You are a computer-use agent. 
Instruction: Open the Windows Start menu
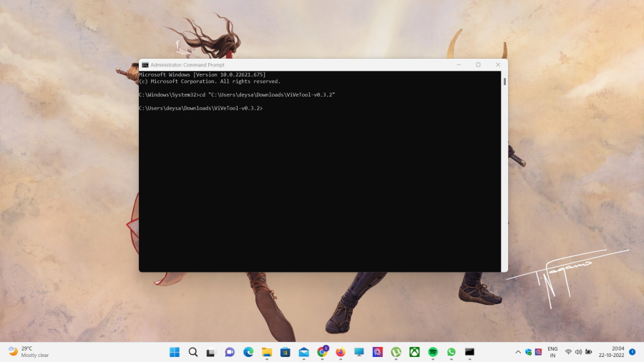[x=175, y=352]
